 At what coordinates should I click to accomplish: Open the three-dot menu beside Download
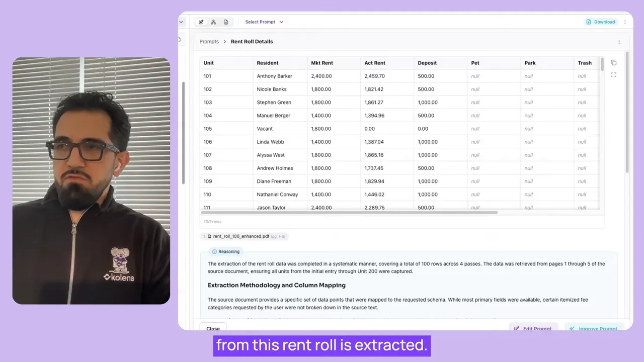tap(624, 22)
